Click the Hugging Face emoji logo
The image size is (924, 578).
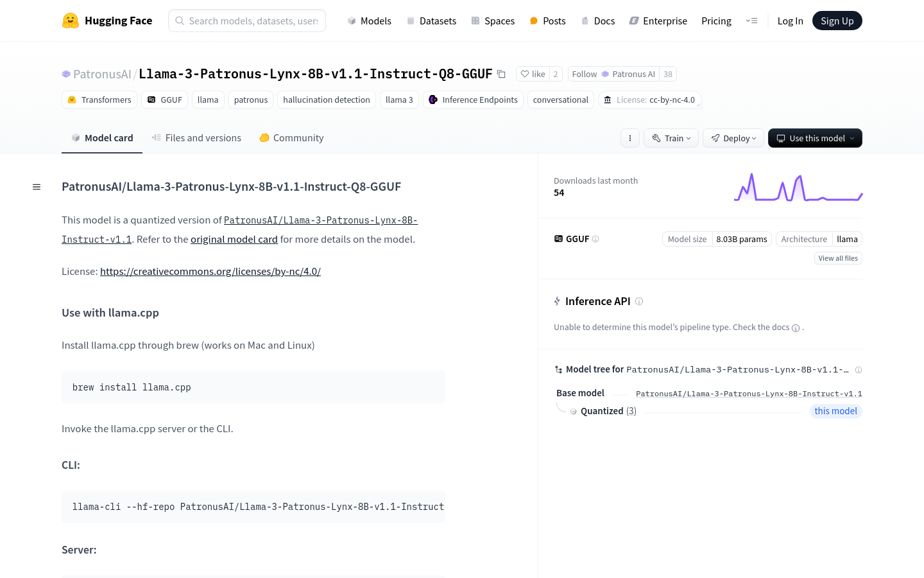click(x=71, y=21)
